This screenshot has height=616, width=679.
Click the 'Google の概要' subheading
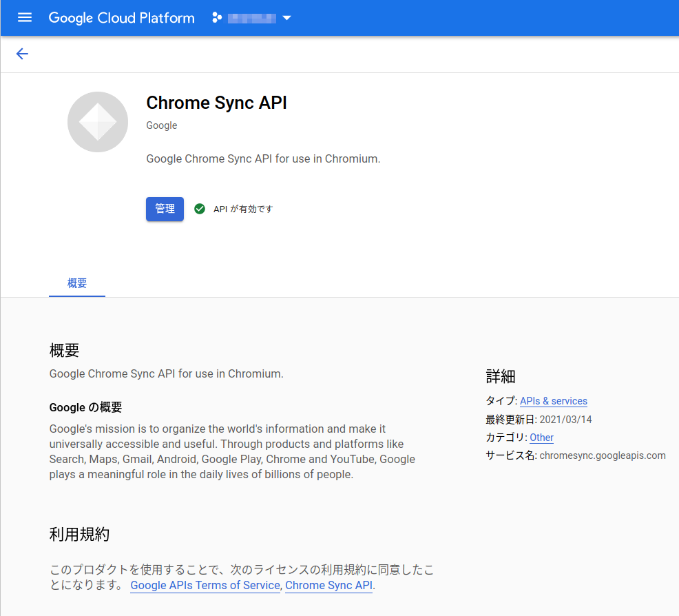[86, 407]
